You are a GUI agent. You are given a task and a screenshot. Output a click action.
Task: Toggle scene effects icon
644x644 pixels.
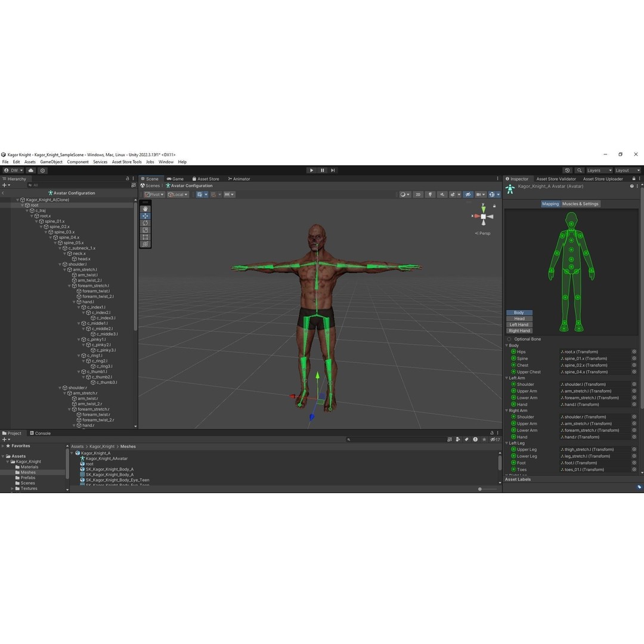[x=453, y=194]
